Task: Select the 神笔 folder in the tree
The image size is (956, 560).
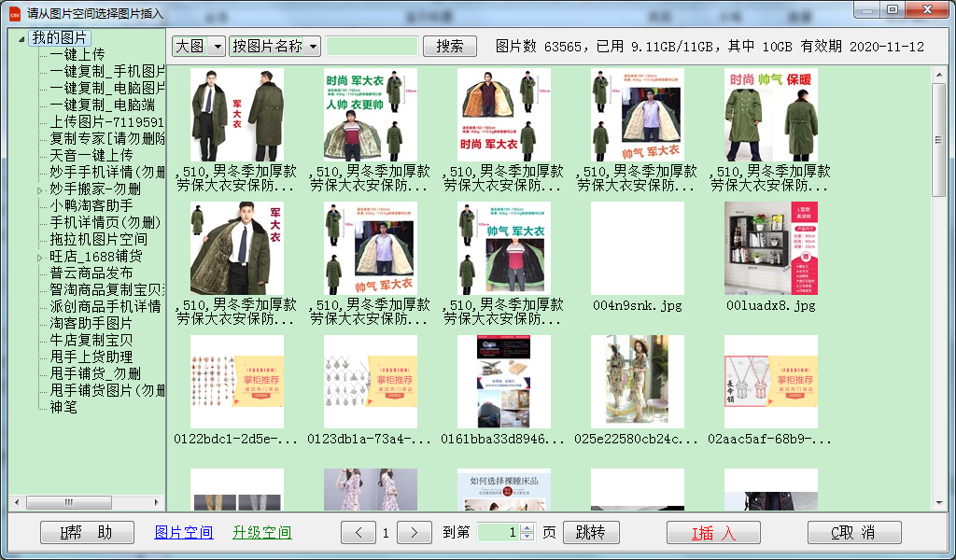Action: (x=63, y=407)
